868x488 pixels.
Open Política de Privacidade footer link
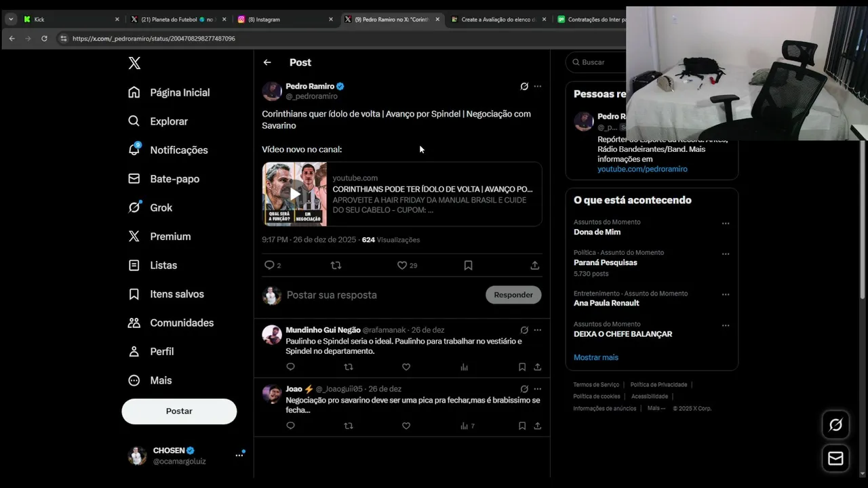click(x=658, y=384)
